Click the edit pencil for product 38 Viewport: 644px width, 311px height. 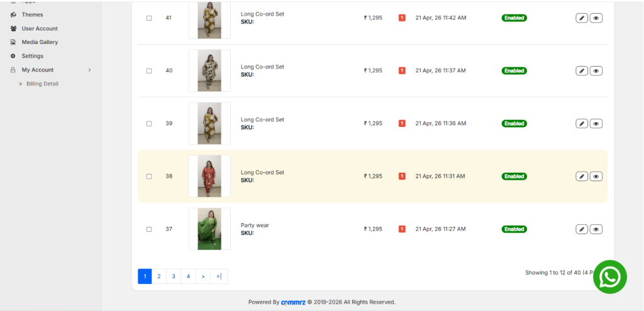[582, 177]
